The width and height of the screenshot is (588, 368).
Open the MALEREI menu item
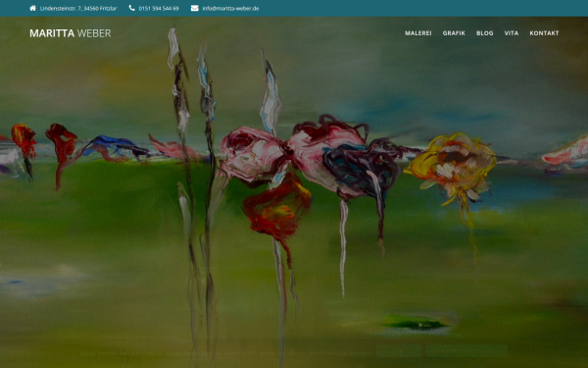point(418,33)
